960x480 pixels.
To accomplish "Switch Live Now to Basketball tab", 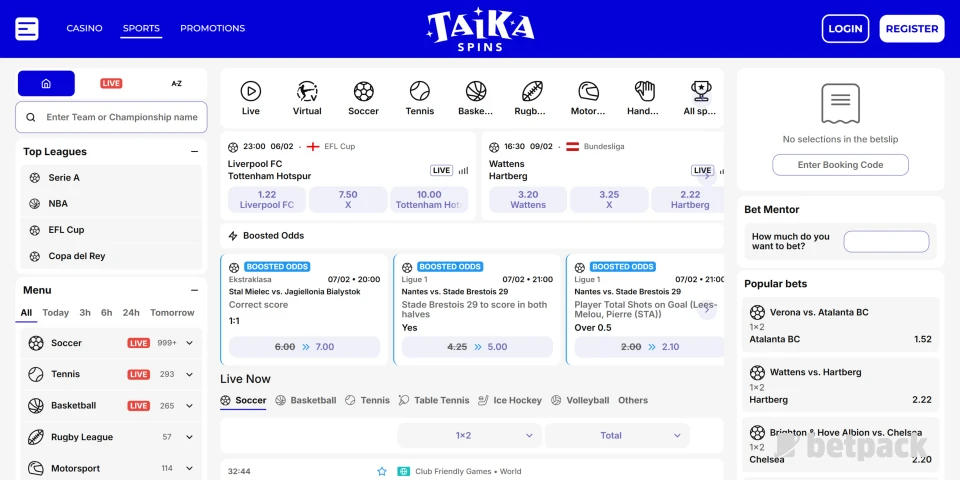I will coord(306,400).
